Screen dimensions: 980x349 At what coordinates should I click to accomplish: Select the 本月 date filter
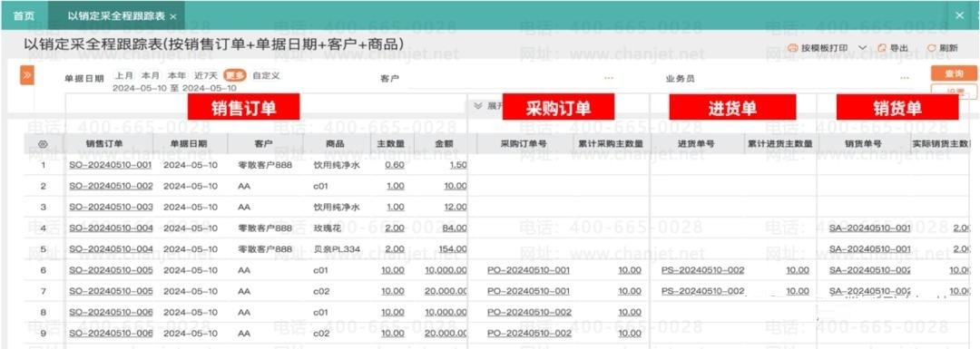pos(150,75)
